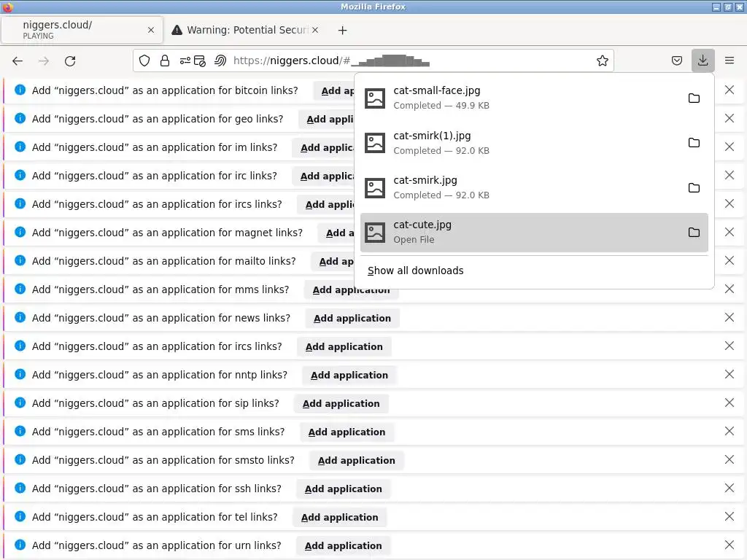Image resolution: width=747 pixels, height=560 pixels.
Task: Dismiss the sms links notification
Action: click(x=729, y=431)
